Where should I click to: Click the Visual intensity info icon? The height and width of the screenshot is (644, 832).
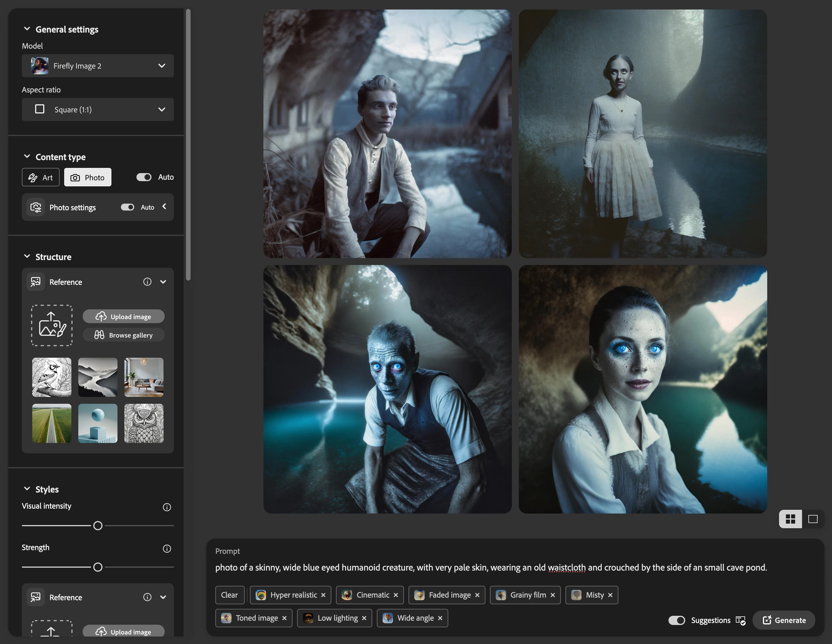point(167,507)
